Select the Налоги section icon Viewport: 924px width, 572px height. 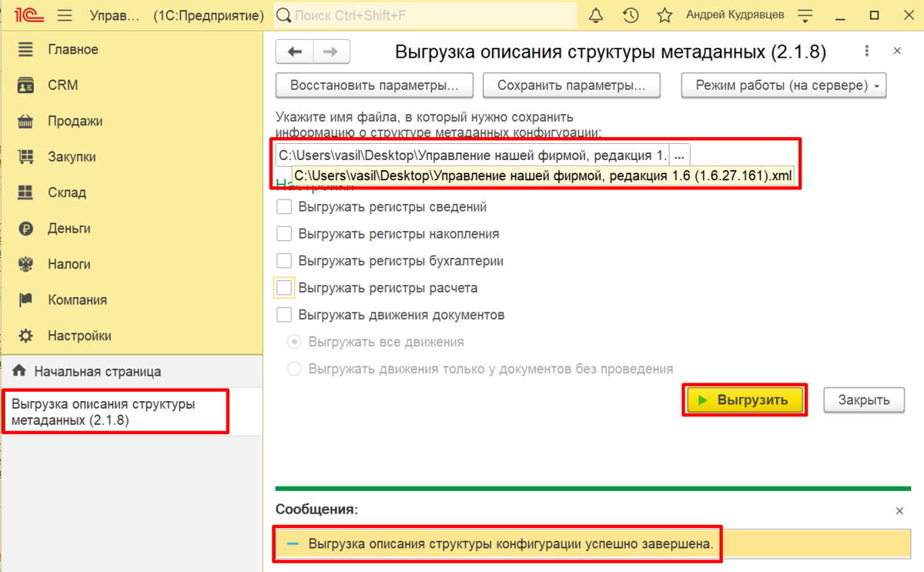(x=26, y=264)
